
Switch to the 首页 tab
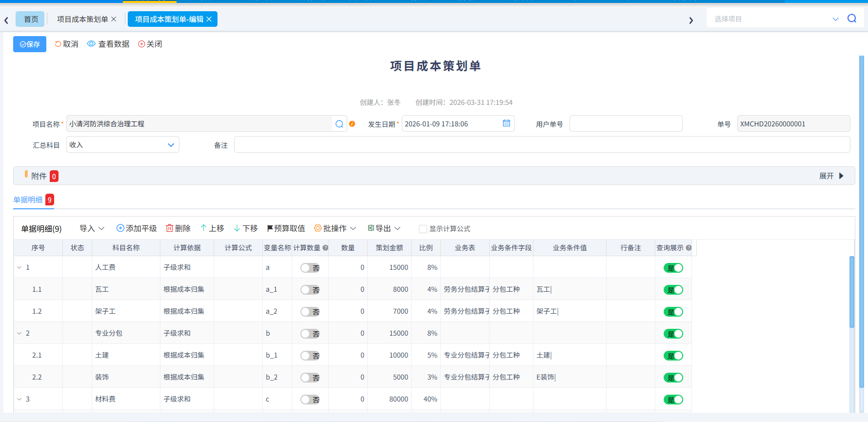31,19
